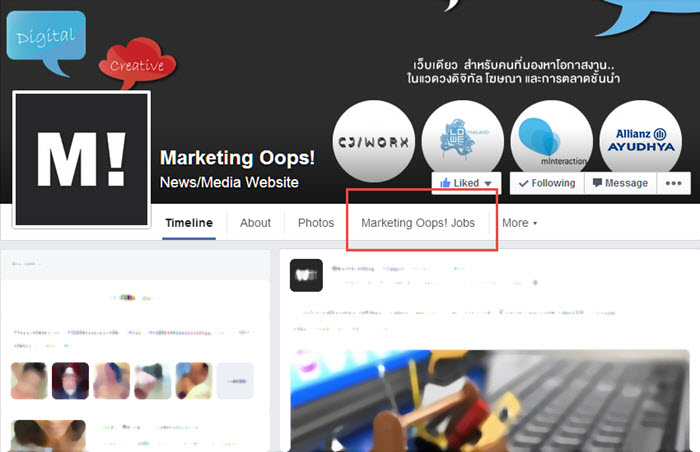Click the Marketing Oops! page name
The width and height of the screenshot is (700, 452).
point(238,158)
